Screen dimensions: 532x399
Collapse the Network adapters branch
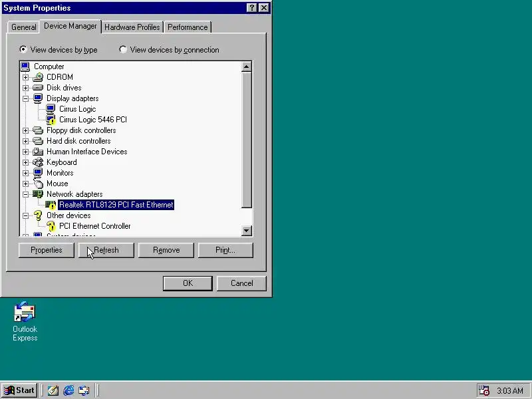pos(25,194)
